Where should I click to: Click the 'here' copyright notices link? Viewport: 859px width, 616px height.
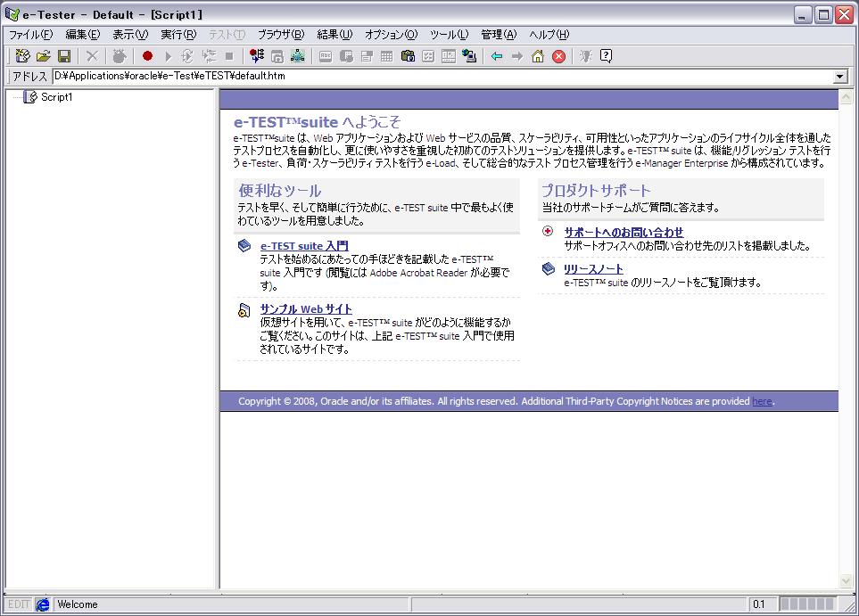pos(762,401)
